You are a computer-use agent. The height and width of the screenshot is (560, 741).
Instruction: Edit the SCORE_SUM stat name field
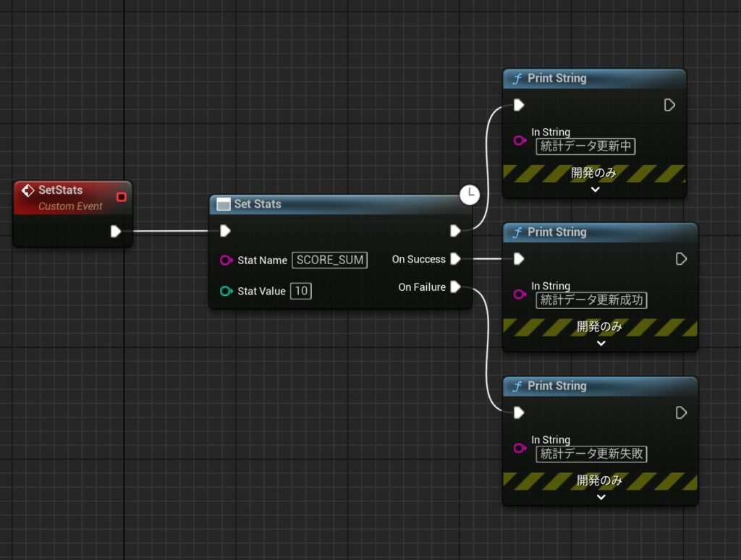tap(329, 260)
